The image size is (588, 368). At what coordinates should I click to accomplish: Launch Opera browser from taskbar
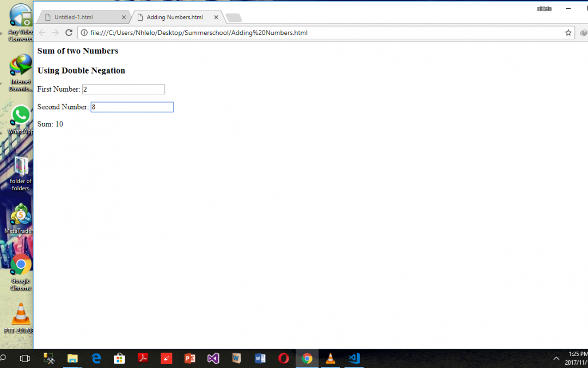(284, 358)
